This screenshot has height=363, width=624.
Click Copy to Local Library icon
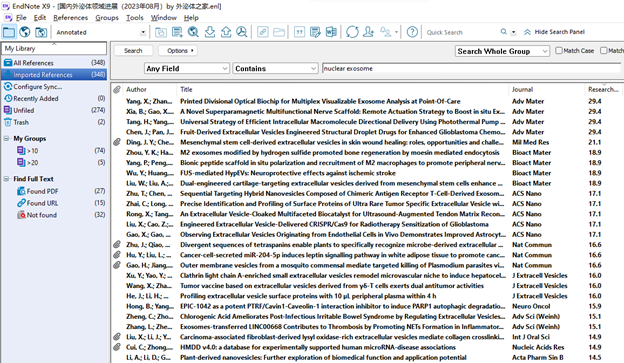161,32
